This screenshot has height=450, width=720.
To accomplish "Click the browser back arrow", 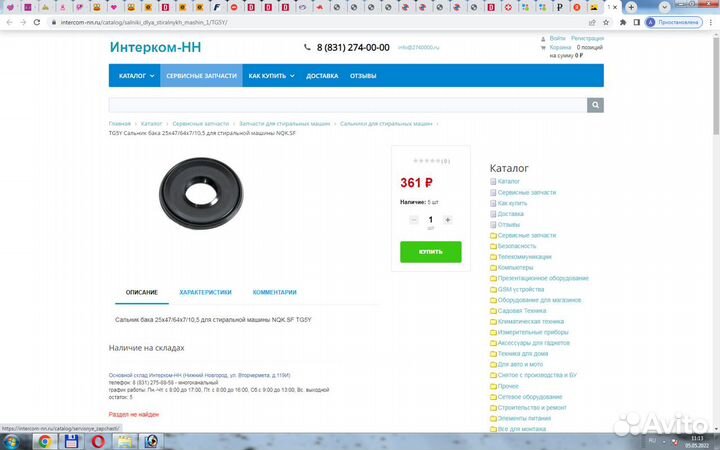I will tap(8, 21).
